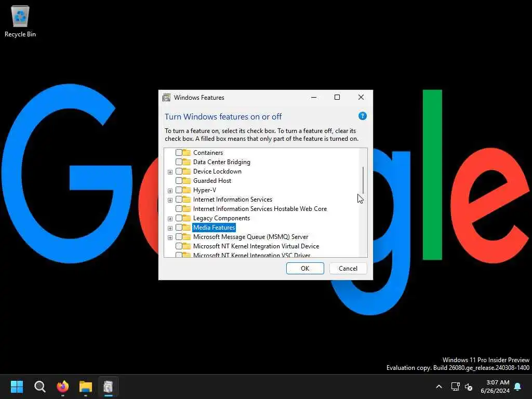Enable the Guarded Host checkbox
Image resolution: width=532 pixels, height=399 pixels.
pos(179,180)
